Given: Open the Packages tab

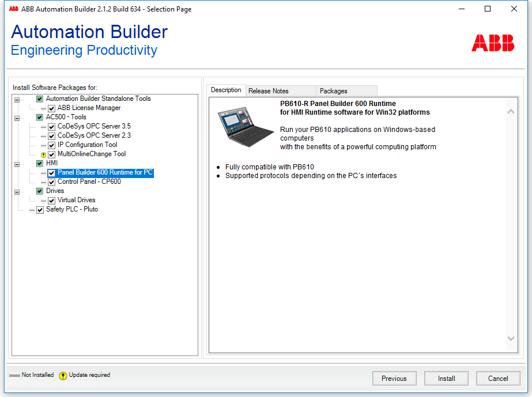Looking at the screenshot, I should tap(346, 91).
